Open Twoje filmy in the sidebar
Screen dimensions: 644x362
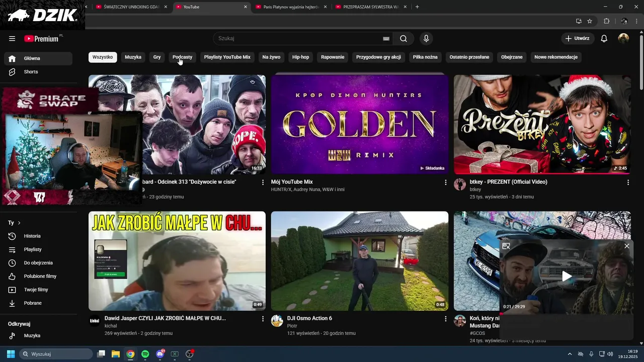pyautogui.click(x=38, y=290)
